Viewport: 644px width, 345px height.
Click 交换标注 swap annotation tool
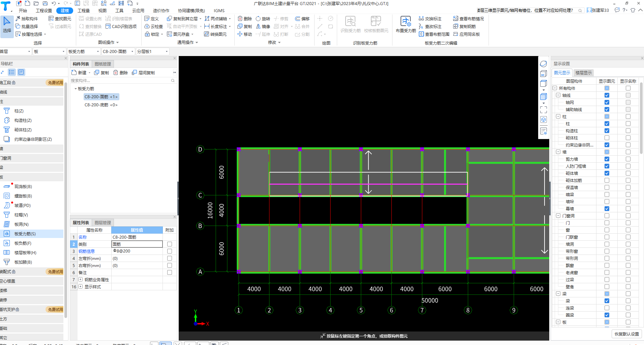430,19
